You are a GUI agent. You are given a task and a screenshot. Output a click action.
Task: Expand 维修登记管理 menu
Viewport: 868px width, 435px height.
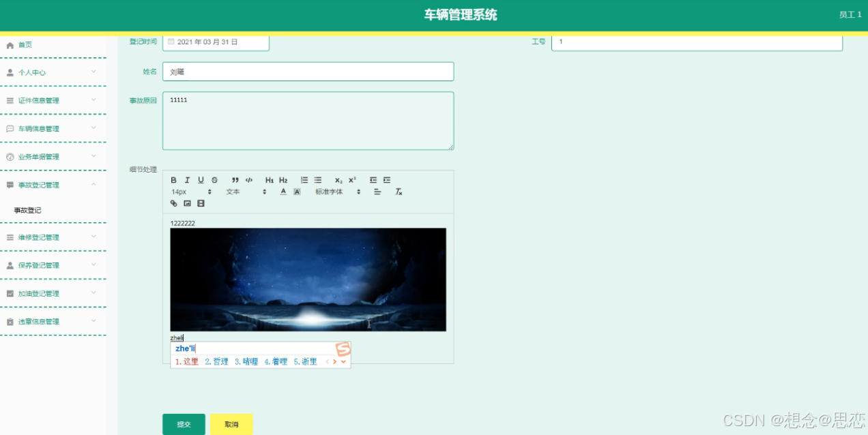coord(53,237)
